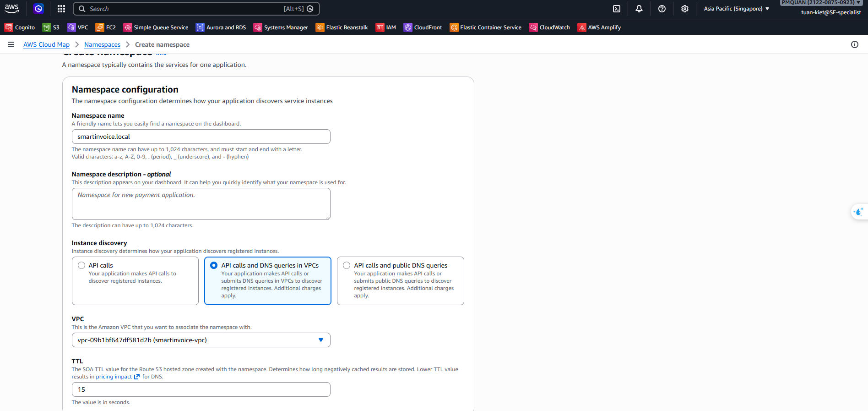Go to the Namespaces breadcrumb link

102,44
